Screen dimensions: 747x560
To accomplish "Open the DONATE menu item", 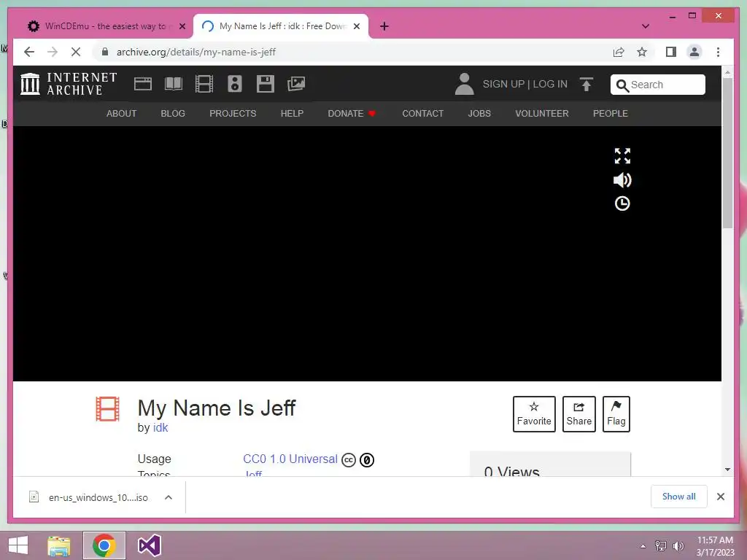I will (352, 113).
